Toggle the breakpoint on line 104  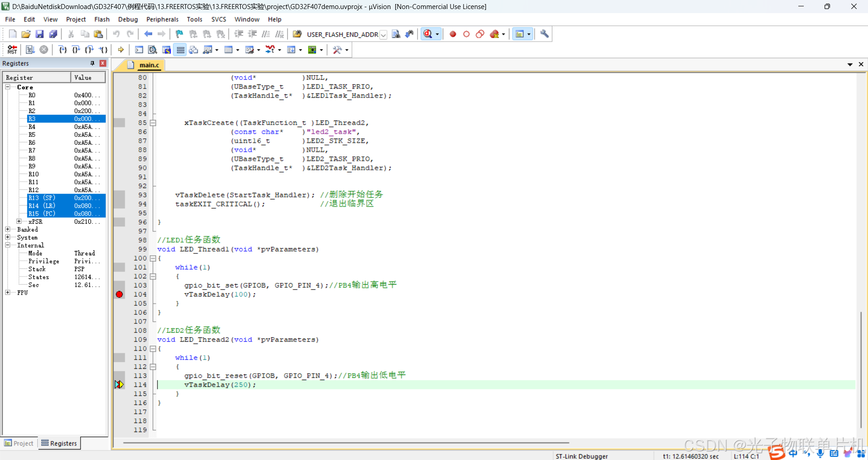(x=119, y=294)
